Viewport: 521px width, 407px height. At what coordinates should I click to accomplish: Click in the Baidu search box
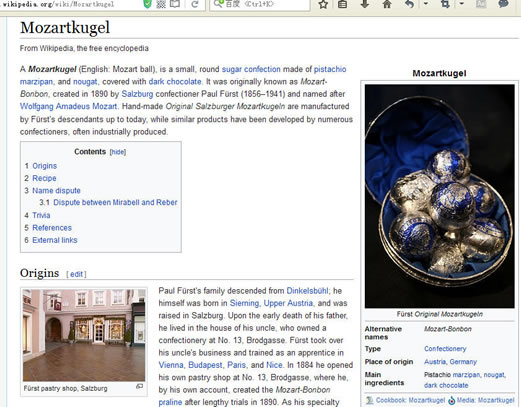coord(260,4)
